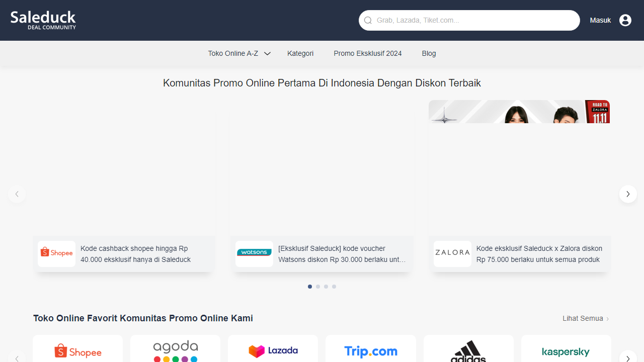Click the Masuk login link
This screenshot has height=362, width=644.
[x=600, y=20]
